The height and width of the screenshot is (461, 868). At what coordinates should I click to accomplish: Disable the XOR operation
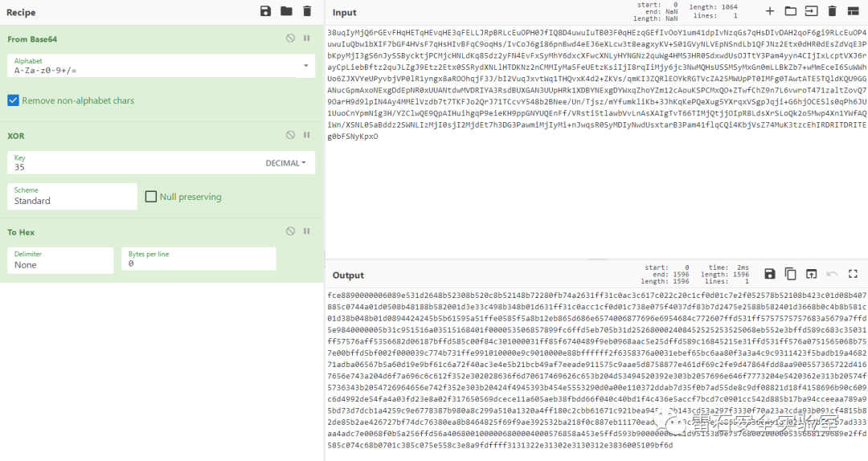pyautogui.click(x=290, y=135)
